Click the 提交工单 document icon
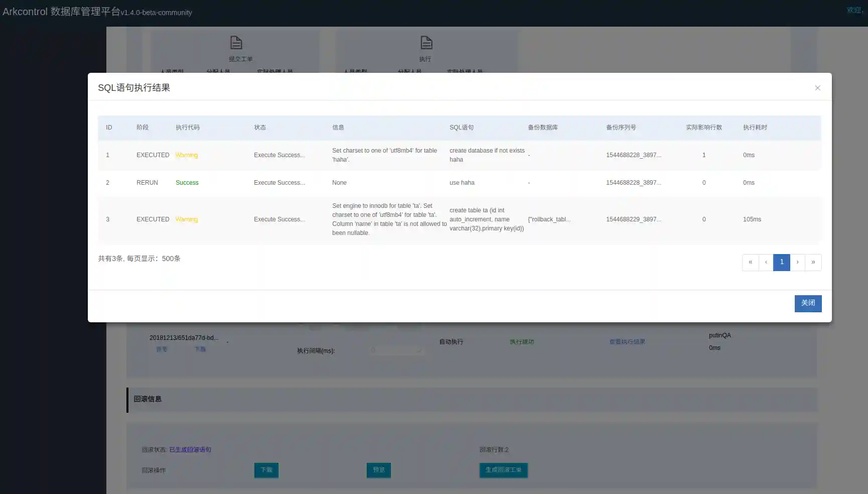Screen dimensions: 868x494 click(x=236, y=43)
